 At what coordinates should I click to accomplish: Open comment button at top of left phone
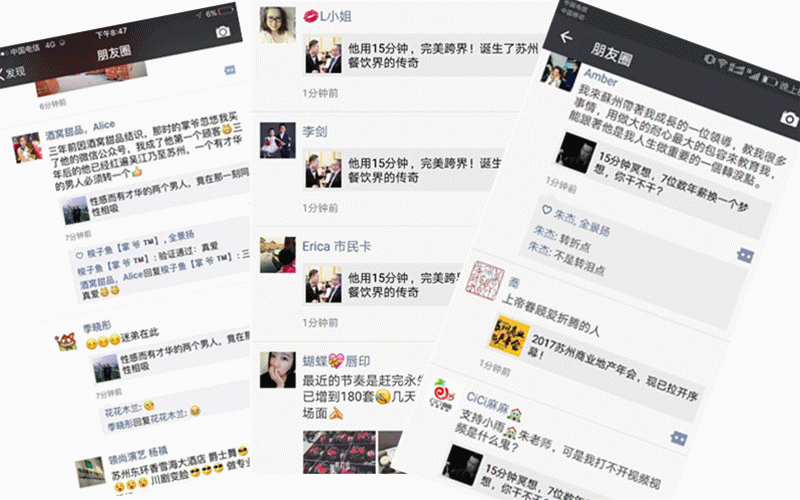[230, 70]
